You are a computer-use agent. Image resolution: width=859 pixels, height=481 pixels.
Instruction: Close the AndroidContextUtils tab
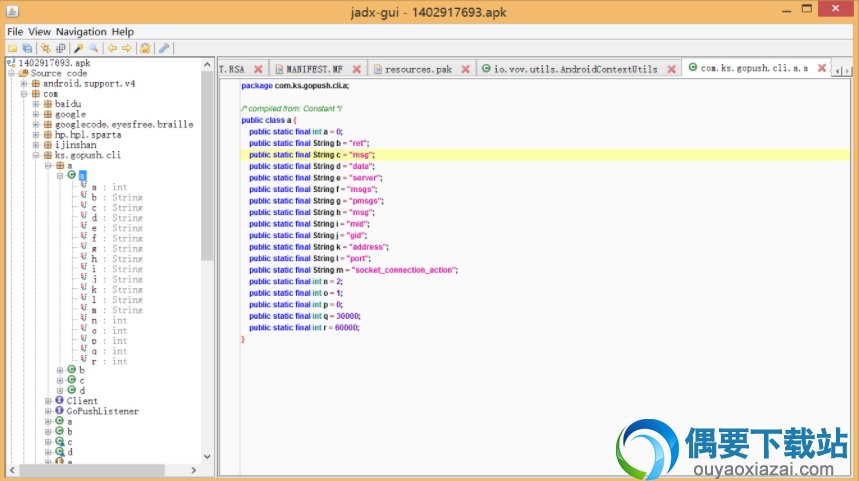coord(671,69)
